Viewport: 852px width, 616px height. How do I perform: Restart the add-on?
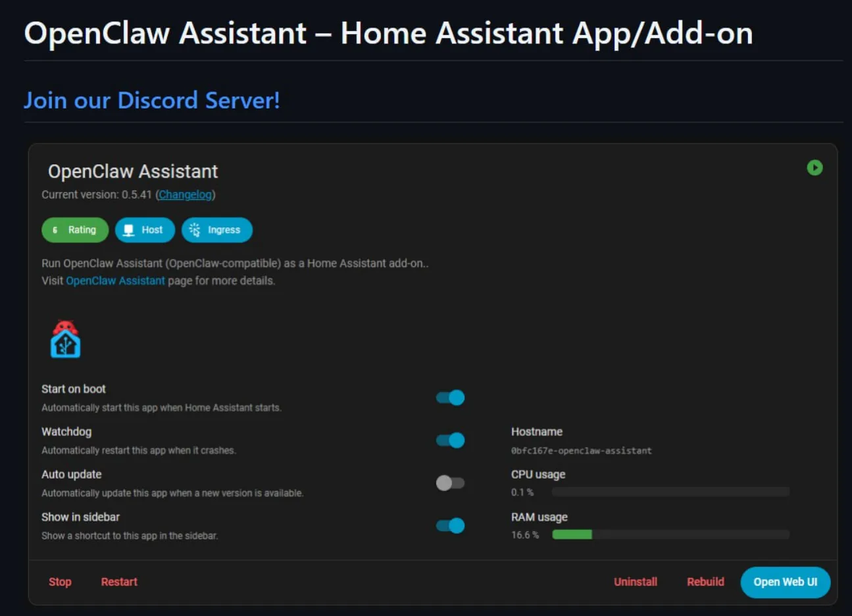point(119,582)
